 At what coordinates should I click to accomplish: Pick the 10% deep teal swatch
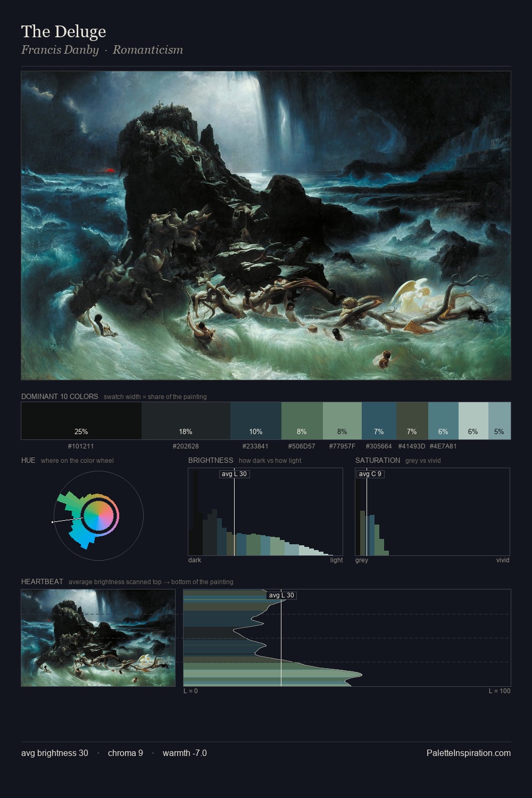click(x=256, y=421)
